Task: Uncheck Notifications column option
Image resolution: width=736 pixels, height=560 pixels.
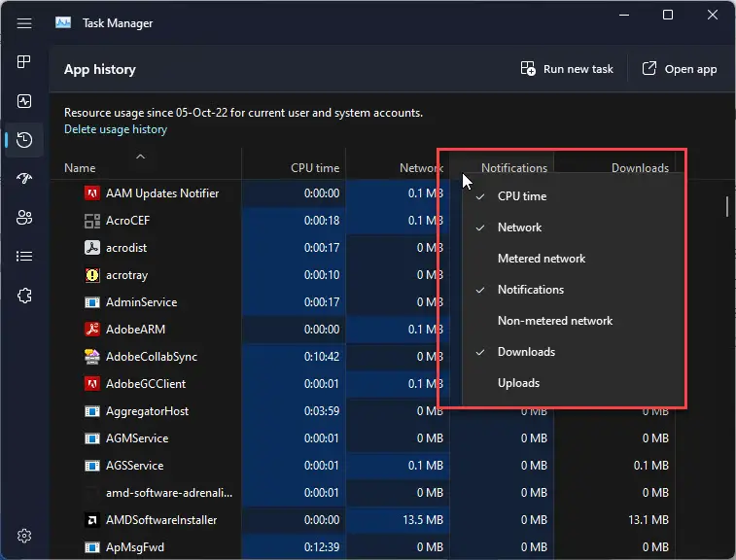Action: (x=573, y=290)
